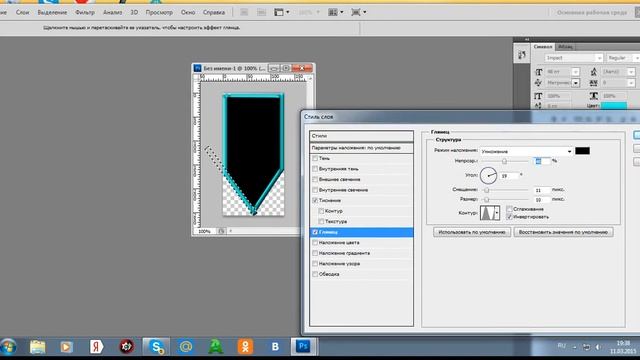Click the leading icon in Character panel
The image size is (640, 360).
(x=594, y=72)
